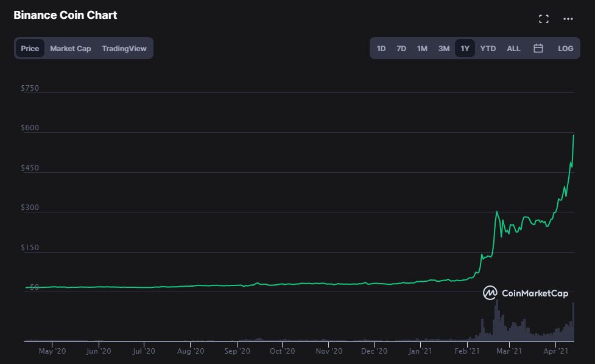Viewport: 595px width, 364px height.
Task: Select the 1M time range
Action: coord(422,49)
